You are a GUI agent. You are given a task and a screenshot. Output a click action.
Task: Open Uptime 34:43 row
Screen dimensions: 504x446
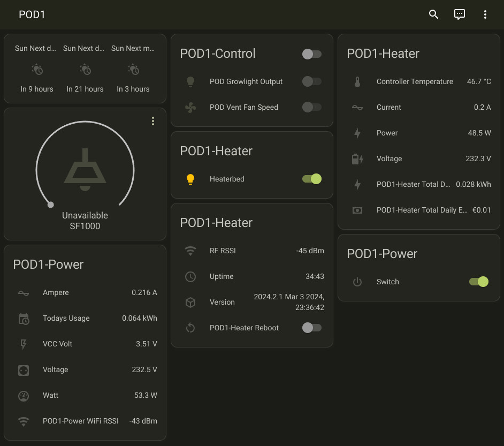point(252,276)
